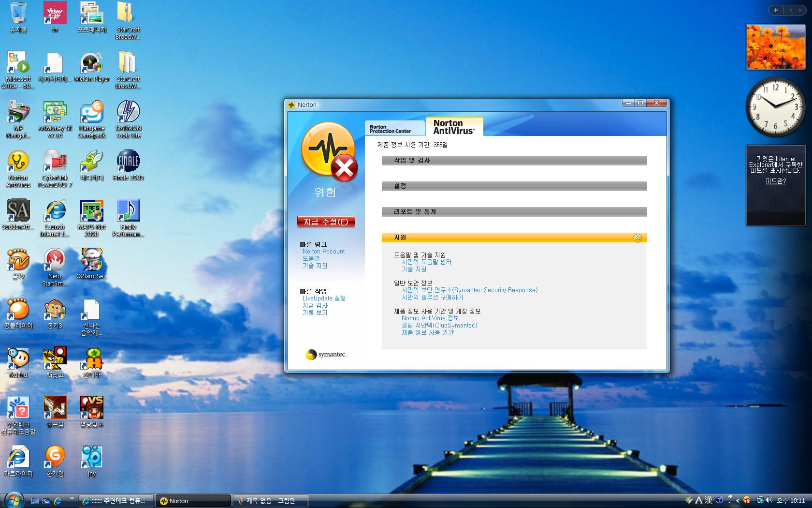Open the first StarCraft BroodWar folder on the desktop
The width and height of the screenshot is (812, 508).
pos(129,21)
